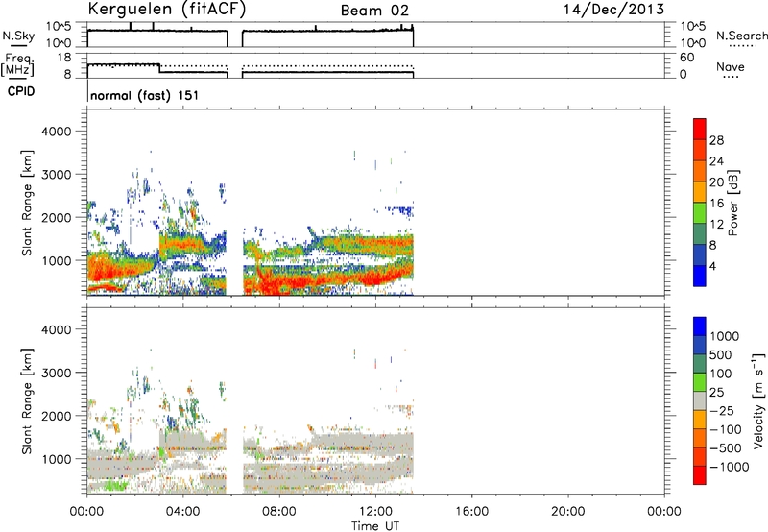Screen dimensions: 768x532
Task: Click the '28' label on power colorbar
Action: tap(716, 140)
